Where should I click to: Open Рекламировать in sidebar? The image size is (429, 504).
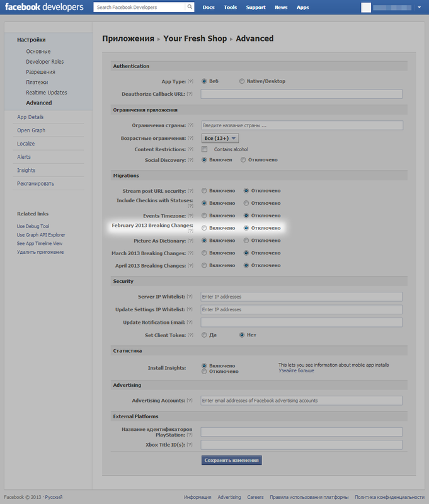[35, 183]
